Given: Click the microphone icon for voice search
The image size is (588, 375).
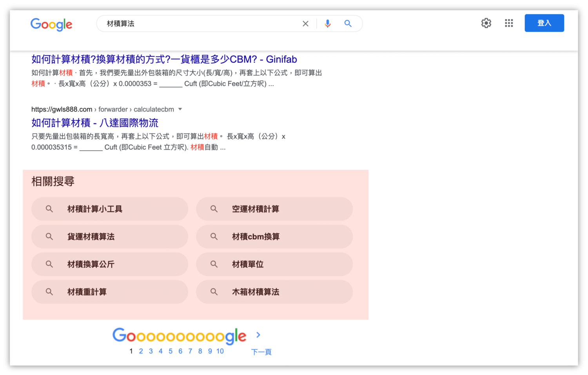Looking at the screenshot, I should 328,24.
